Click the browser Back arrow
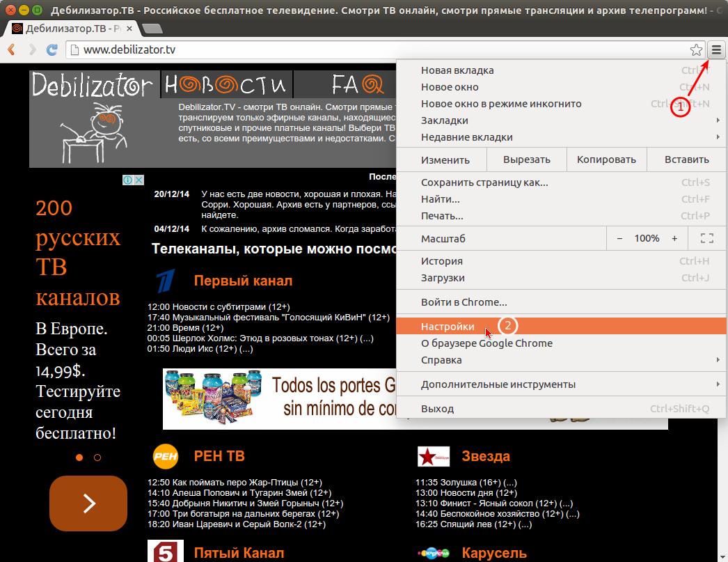The height and width of the screenshot is (562, 728). coord(12,49)
